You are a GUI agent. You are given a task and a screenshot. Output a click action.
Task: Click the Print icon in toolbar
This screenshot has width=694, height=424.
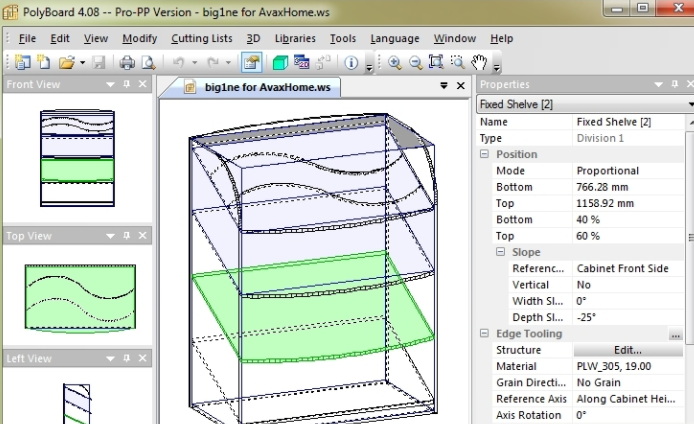[127, 62]
